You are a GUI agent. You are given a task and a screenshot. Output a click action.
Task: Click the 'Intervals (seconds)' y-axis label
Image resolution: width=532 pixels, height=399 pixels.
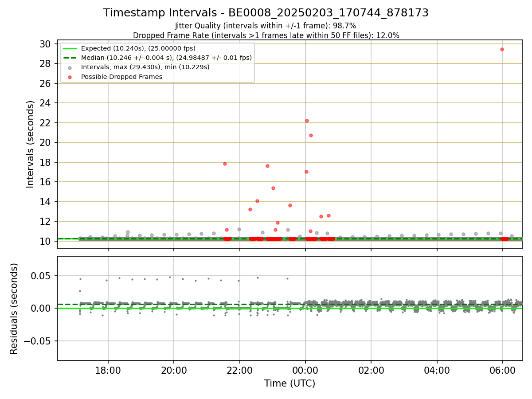tap(30, 144)
